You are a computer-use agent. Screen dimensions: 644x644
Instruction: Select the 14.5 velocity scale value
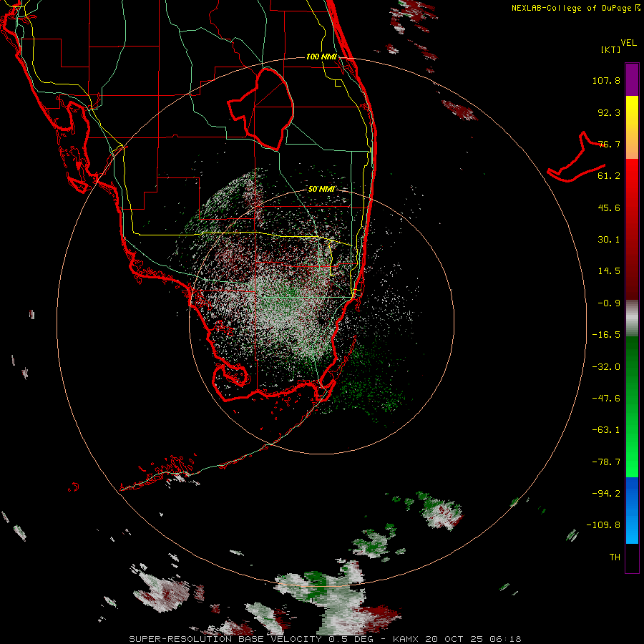(x=609, y=271)
